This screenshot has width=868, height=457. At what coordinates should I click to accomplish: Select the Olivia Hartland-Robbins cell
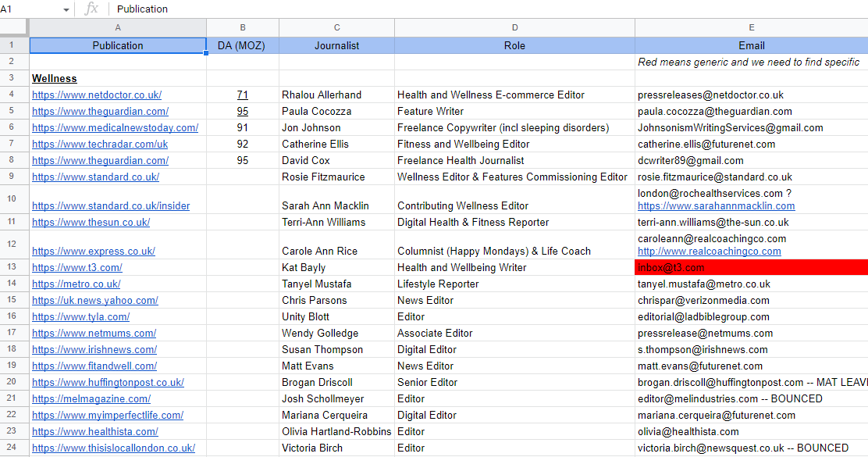336,431
